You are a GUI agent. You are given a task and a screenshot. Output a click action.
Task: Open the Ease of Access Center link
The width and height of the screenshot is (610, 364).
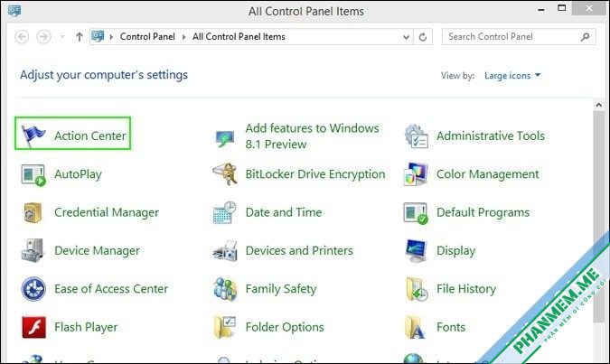(x=111, y=289)
